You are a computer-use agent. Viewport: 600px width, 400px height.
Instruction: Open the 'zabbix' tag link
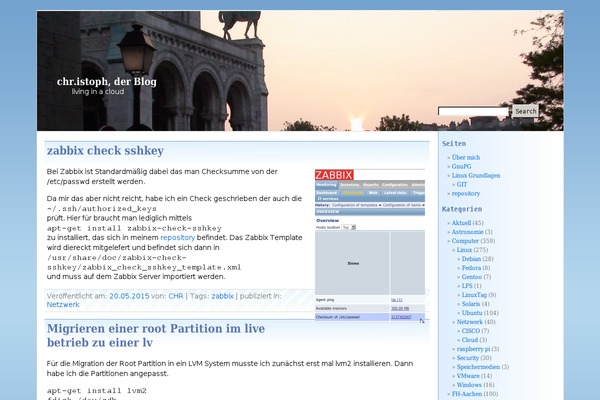222,296
